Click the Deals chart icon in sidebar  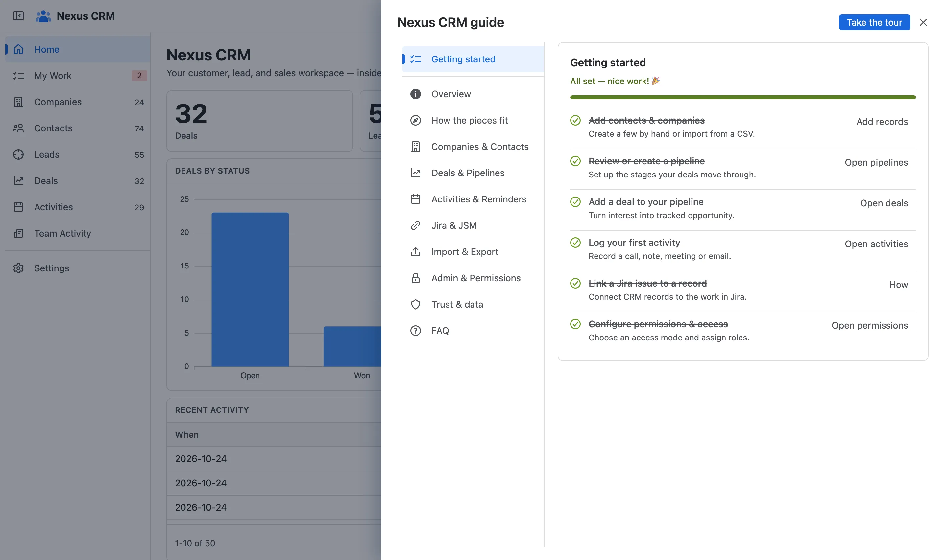pos(18,181)
